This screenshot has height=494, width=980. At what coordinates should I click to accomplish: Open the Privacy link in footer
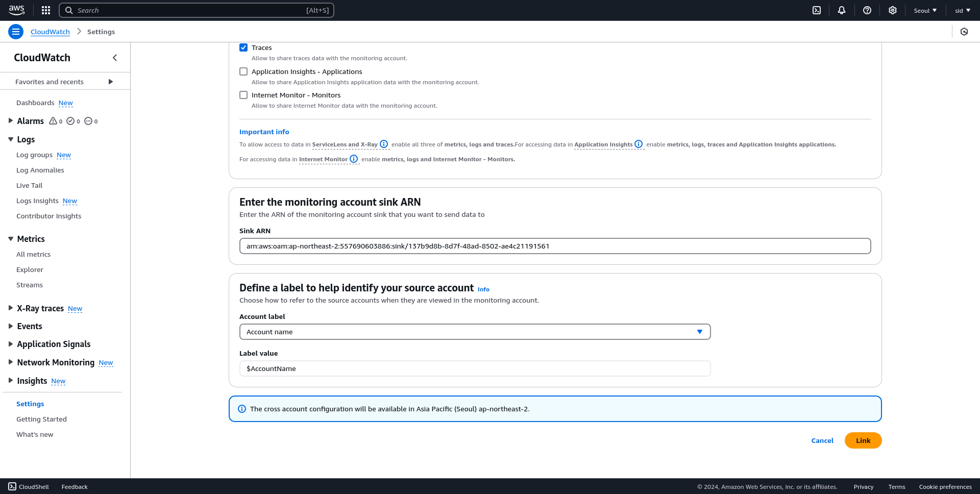click(x=864, y=487)
